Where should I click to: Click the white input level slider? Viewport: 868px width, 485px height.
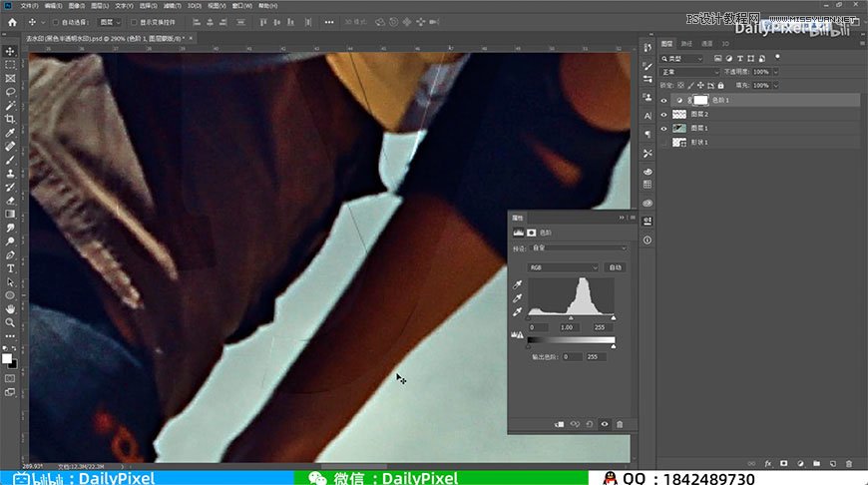(614, 318)
